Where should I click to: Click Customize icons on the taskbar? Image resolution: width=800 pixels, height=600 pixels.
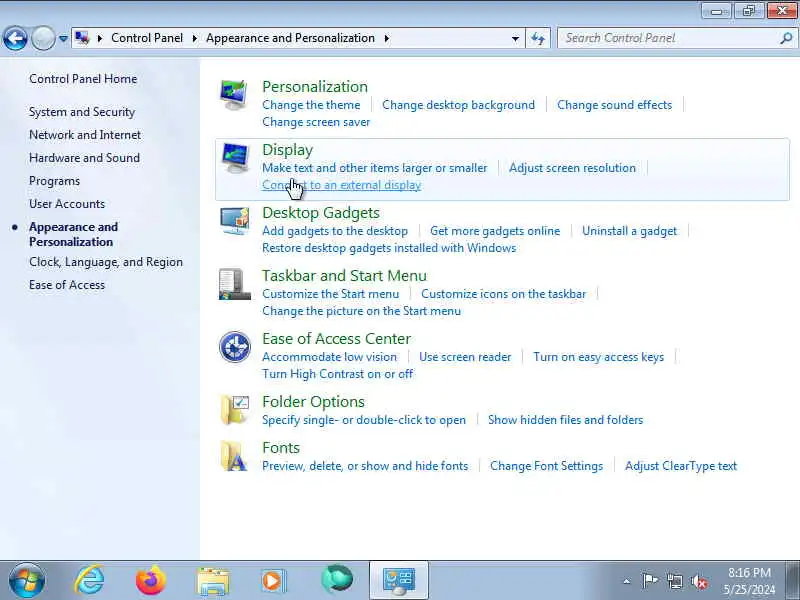504,294
